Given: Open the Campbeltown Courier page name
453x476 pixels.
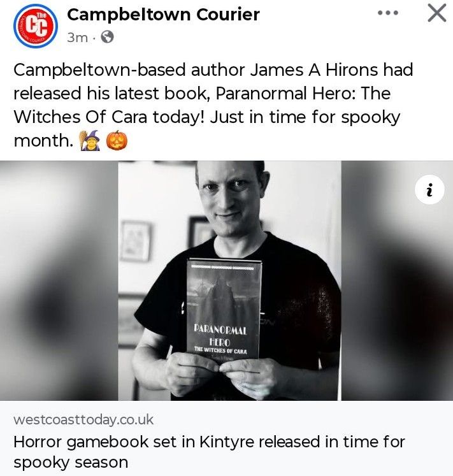Looking at the screenshot, I should pyautogui.click(x=163, y=15).
